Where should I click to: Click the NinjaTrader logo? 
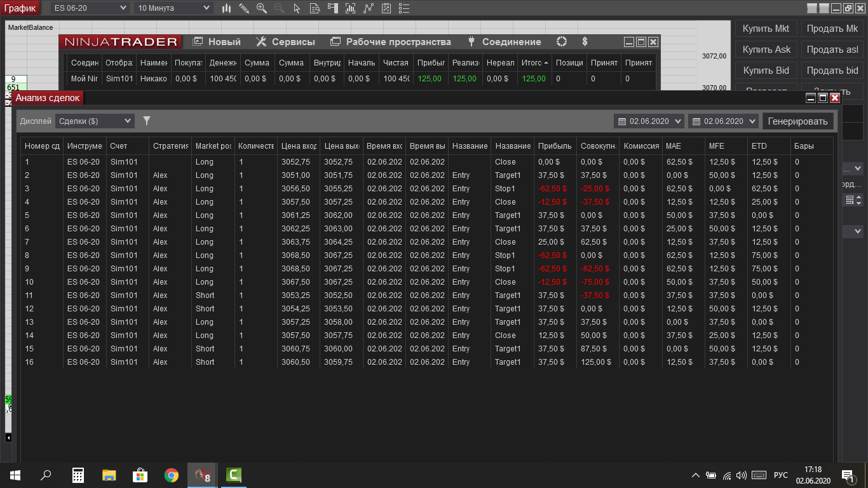click(x=121, y=42)
